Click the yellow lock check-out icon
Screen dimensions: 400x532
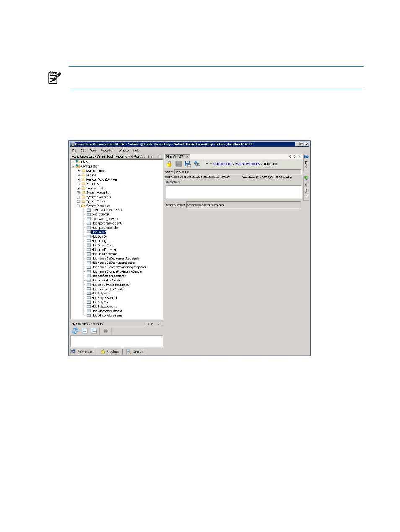169,164
